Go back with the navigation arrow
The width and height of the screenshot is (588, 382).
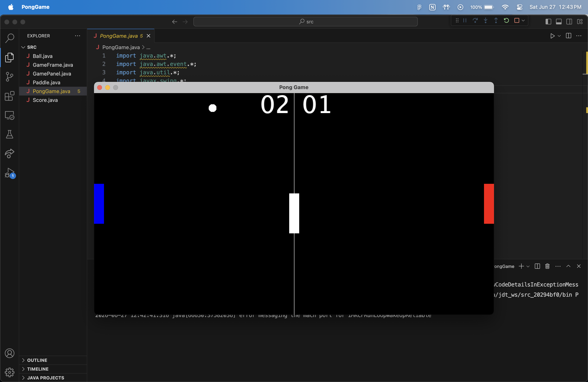coord(175,22)
